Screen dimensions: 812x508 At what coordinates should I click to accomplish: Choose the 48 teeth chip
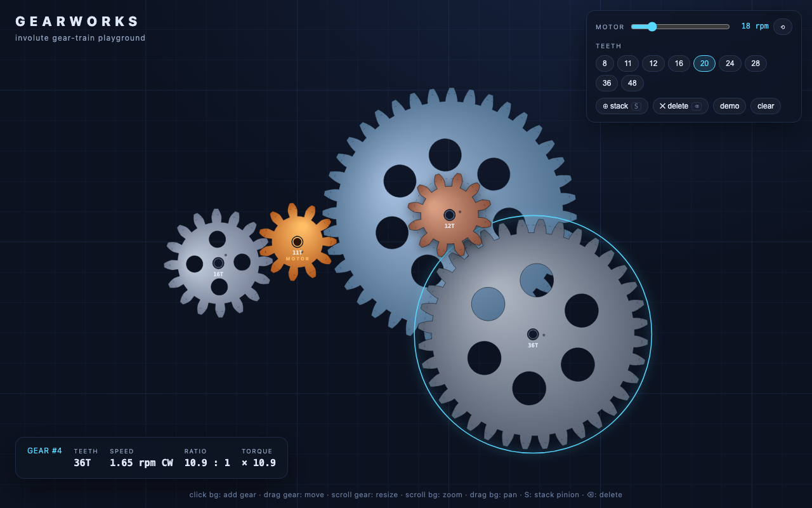[632, 83]
